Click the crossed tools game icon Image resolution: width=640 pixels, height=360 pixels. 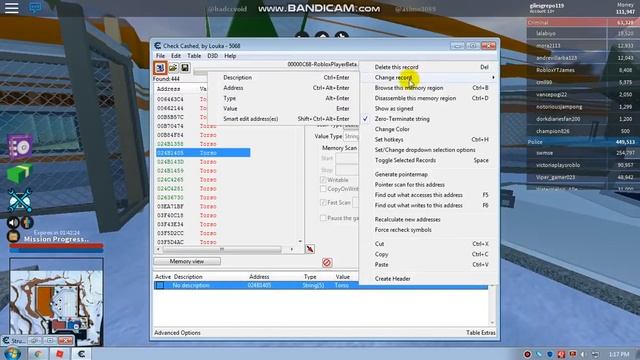pyautogui.click(x=20, y=200)
